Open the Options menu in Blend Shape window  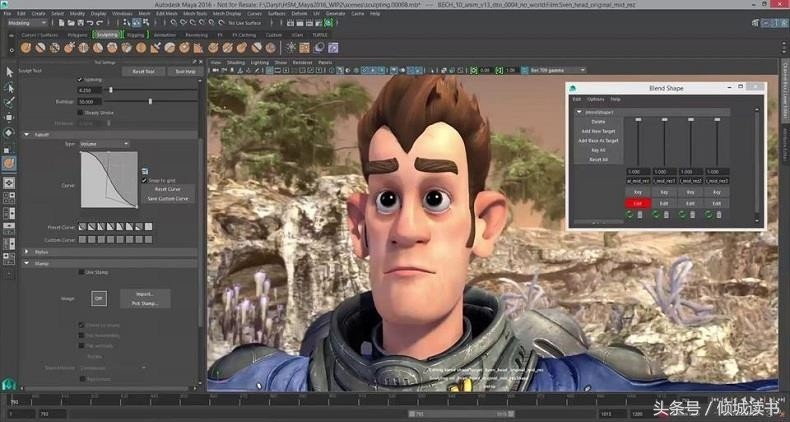(595, 99)
